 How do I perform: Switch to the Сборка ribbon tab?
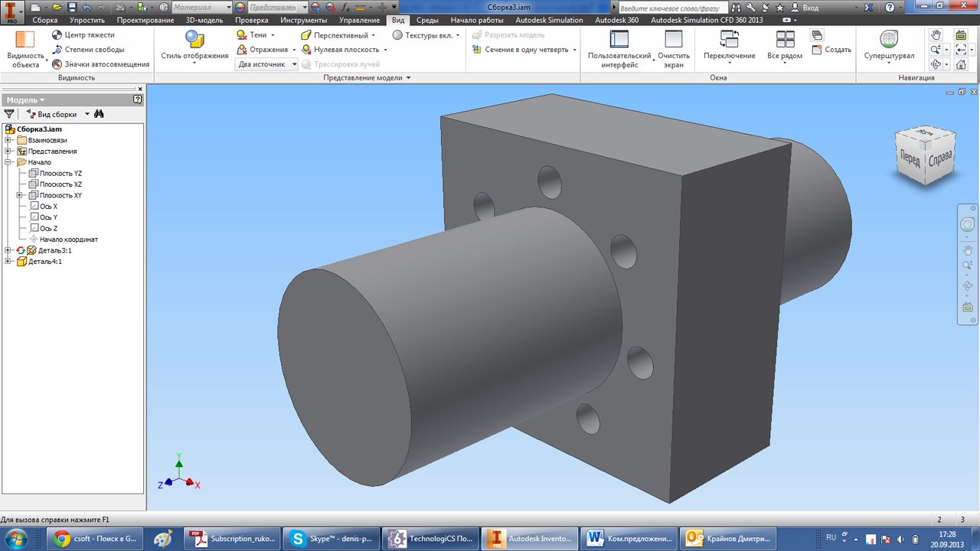pyautogui.click(x=44, y=20)
